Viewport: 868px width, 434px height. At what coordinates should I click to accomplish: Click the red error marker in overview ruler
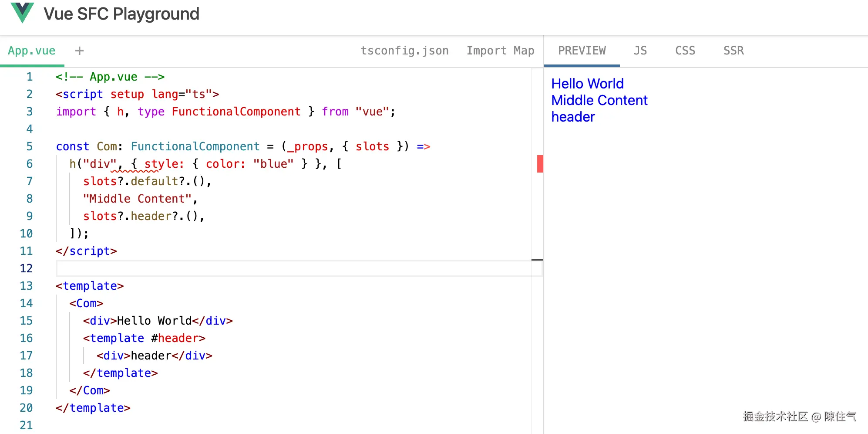(540, 164)
